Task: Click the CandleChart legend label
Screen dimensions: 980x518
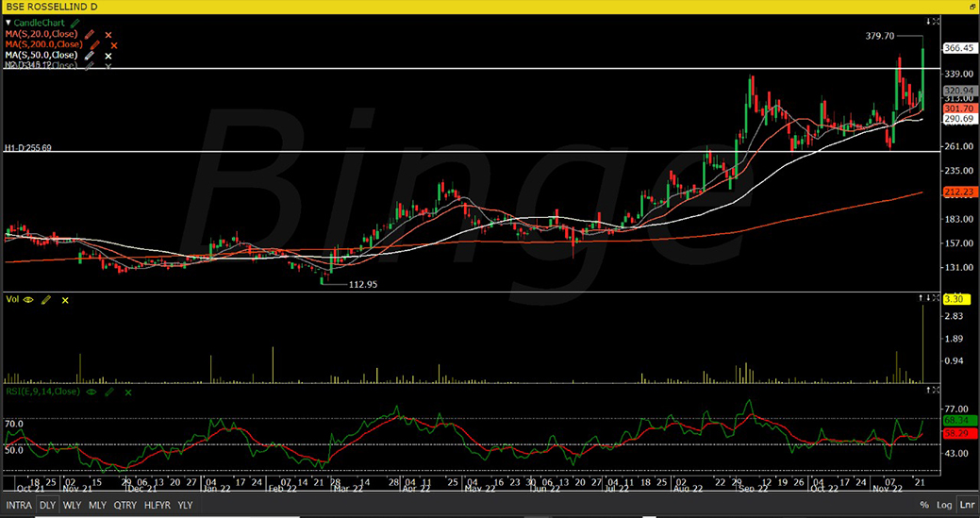Action: pos(39,24)
